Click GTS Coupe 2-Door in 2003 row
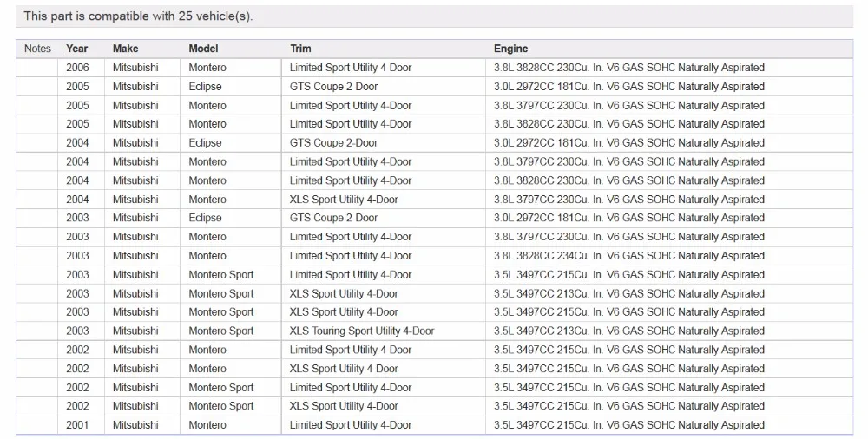 coord(333,218)
